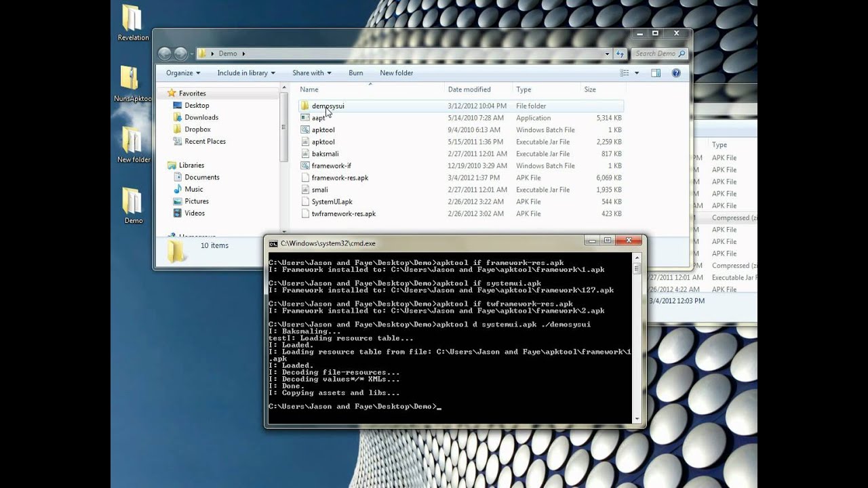Select the twframework-res.apk file row

click(460, 213)
